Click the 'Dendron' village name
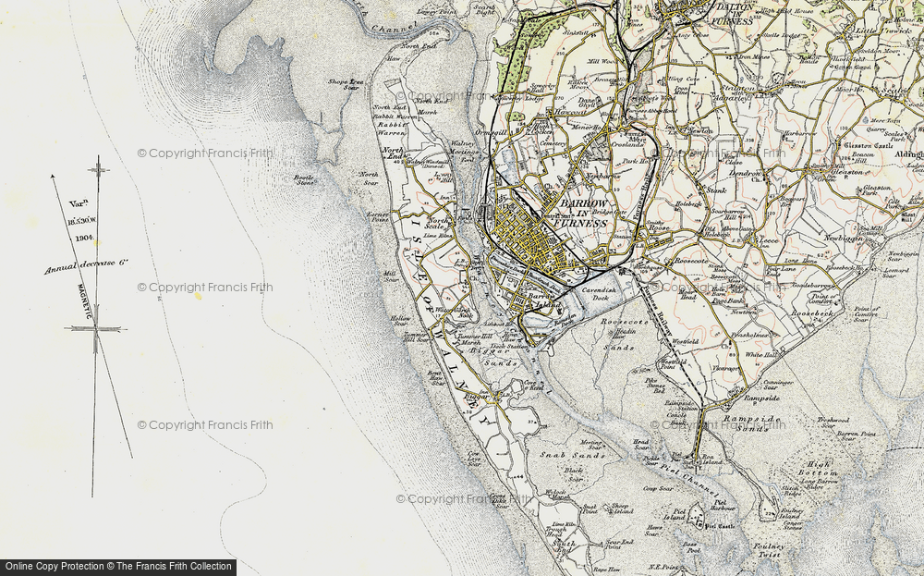The height and width of the screenshot is (576, 924). point(746,173)
